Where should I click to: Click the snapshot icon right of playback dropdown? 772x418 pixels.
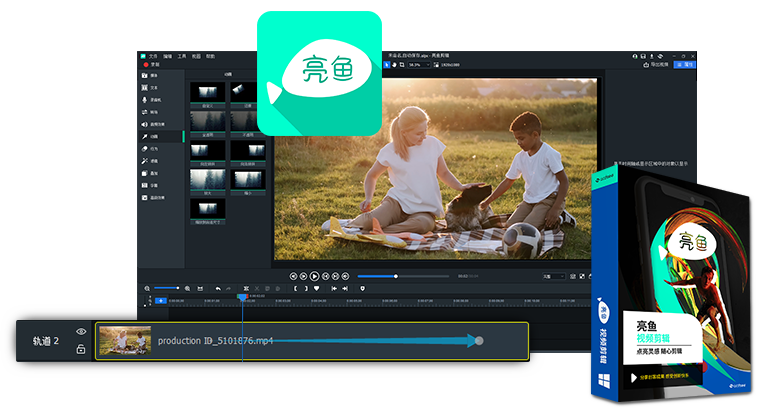coord(573,277)
